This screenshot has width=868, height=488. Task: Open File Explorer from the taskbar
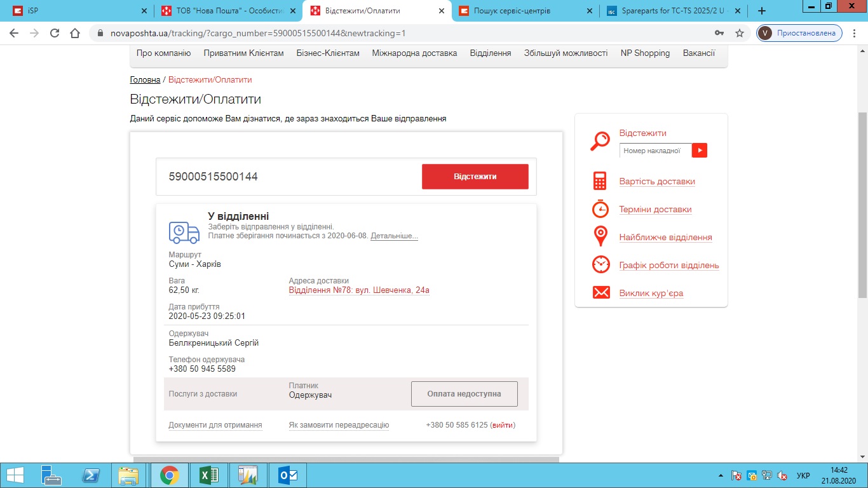tap(128, 475)
